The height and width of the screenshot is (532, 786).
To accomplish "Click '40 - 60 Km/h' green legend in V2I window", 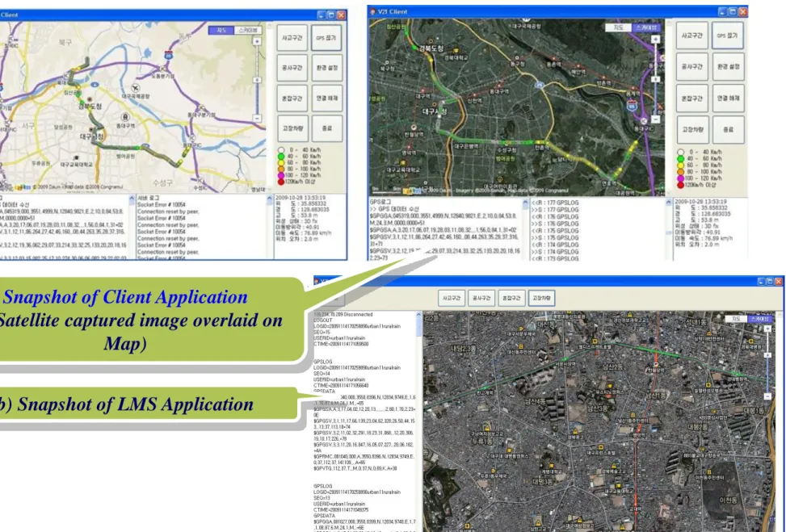I will [700, 158].
